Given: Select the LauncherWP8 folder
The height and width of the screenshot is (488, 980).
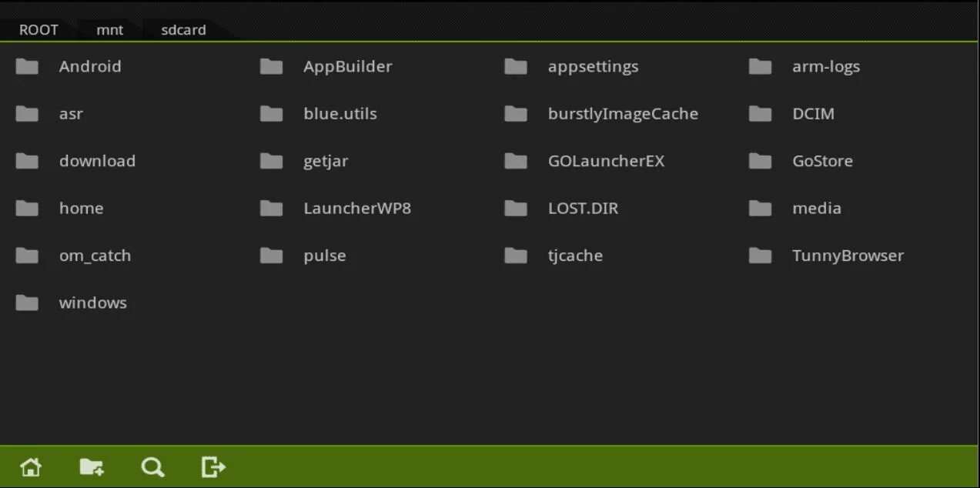Looking at the screenshot, I should [x=357, y=209].
